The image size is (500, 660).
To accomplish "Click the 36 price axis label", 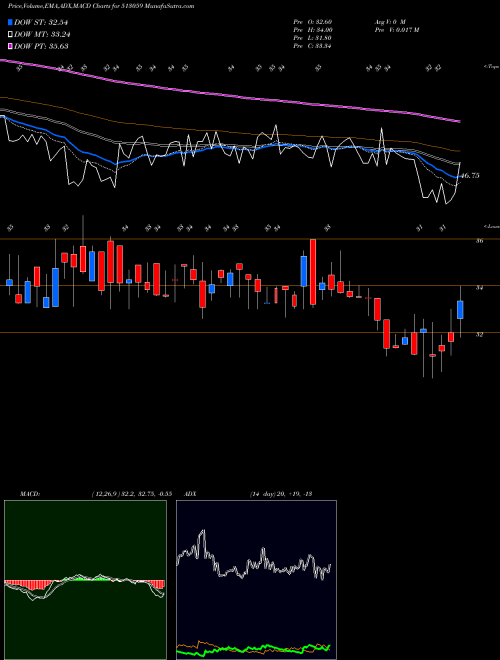I will tap(479, 241).
